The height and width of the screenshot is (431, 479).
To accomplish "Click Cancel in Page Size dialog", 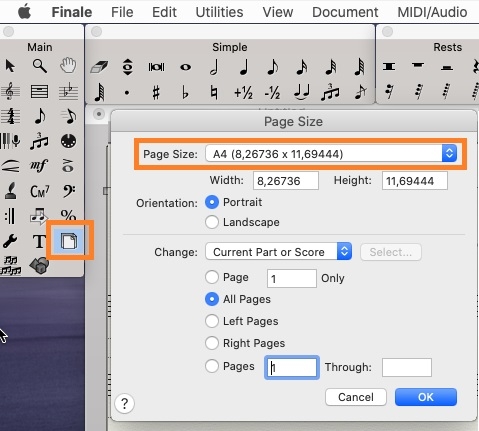I will click(x=356, y=397).
